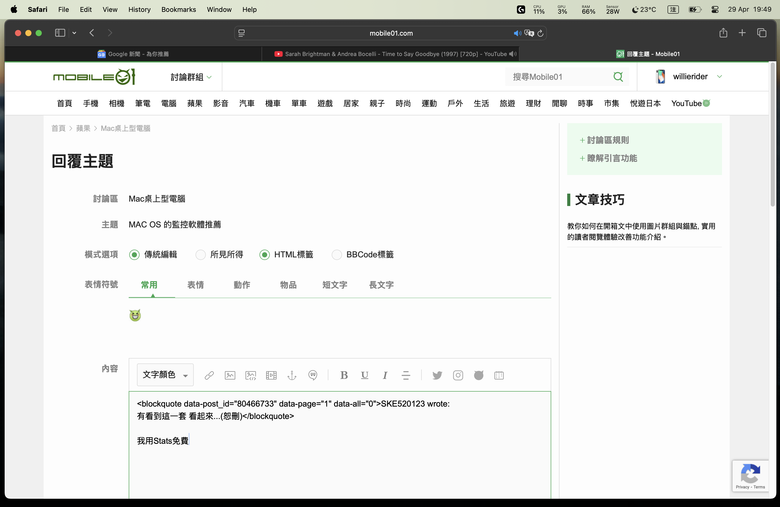Expand the sidebar options chevron in Safari

pos(74,33)
